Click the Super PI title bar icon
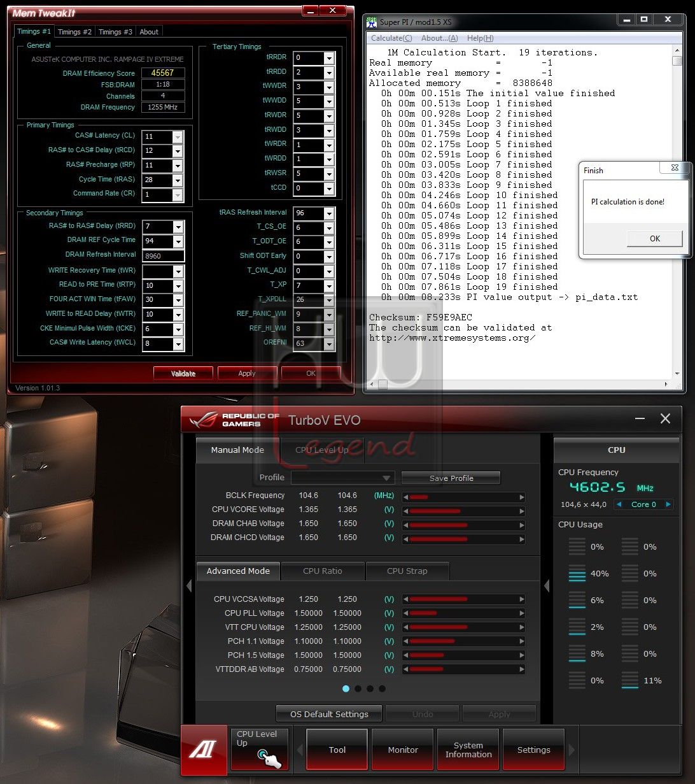695x784 pixels. pyautogui.click(x=372, y=22)
